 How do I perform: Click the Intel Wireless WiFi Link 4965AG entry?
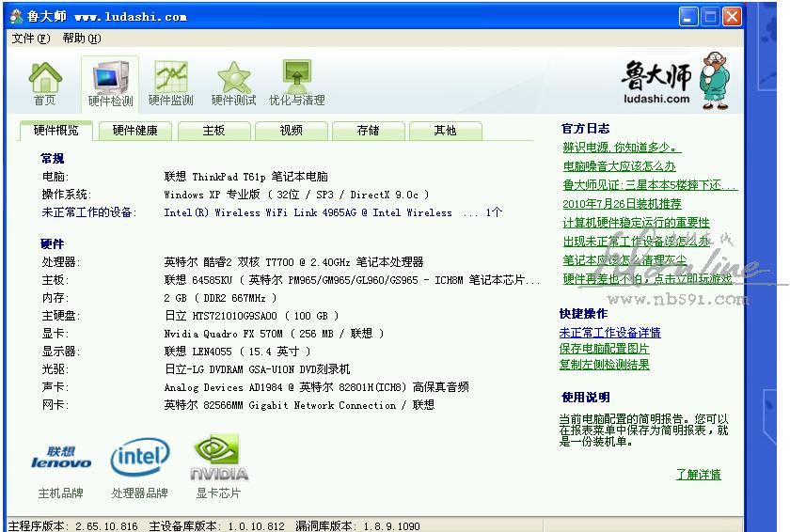pyautogui.click(x=333, y=212)
